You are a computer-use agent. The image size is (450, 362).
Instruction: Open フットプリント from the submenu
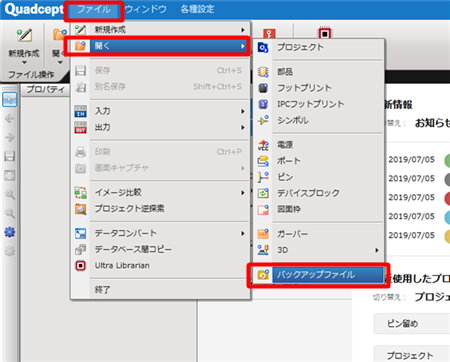click(x=319, y=88)
